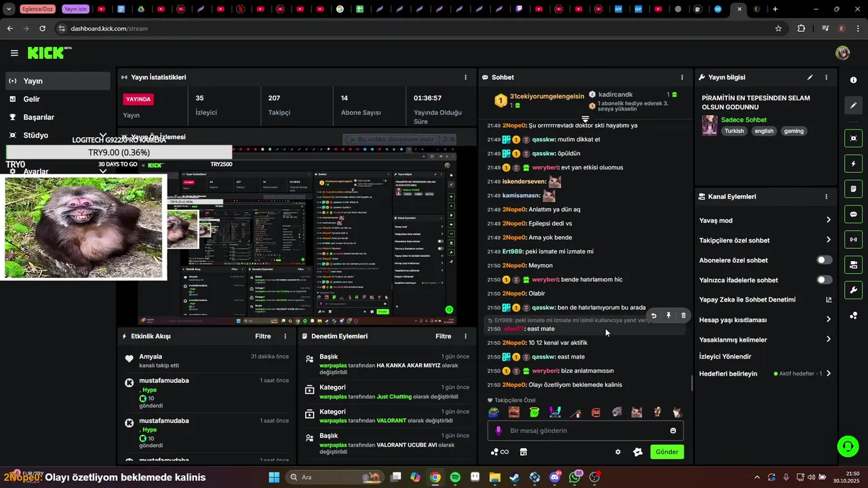Open Yayın bilgisi panel options menu
The height and width of the screenshot is (488, 868).
point(826,77)
